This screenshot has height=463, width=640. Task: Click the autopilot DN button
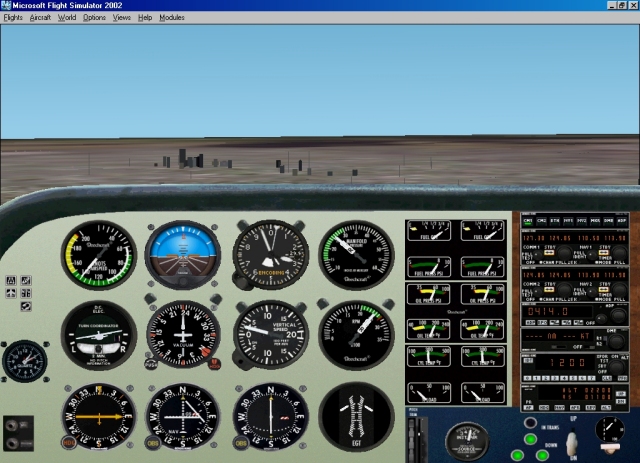point(620,401)
